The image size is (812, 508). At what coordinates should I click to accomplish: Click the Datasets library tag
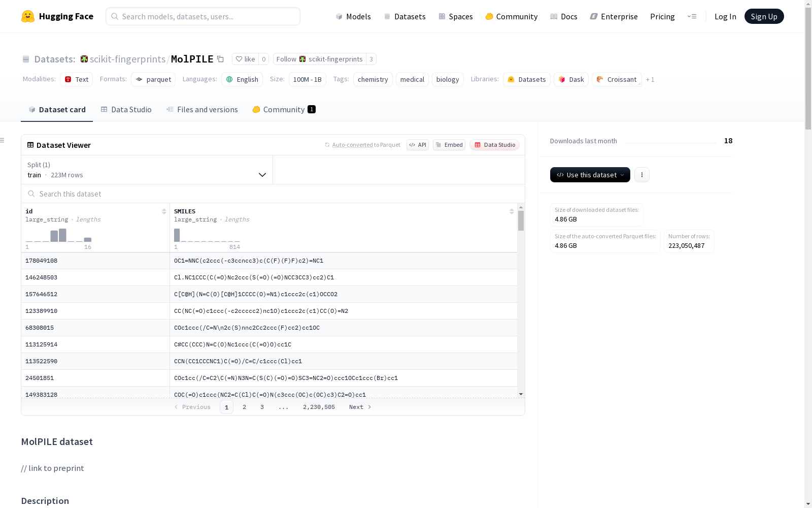(x=527, y=79)
